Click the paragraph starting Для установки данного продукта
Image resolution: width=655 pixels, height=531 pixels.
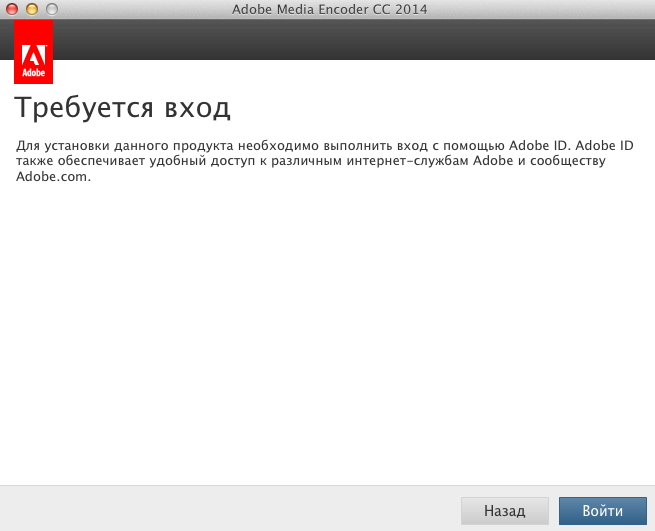point(325,161)
